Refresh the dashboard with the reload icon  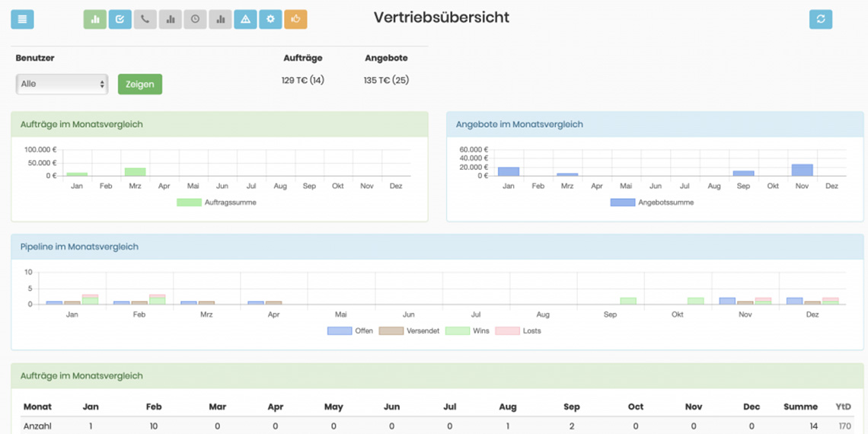(820, 19)
